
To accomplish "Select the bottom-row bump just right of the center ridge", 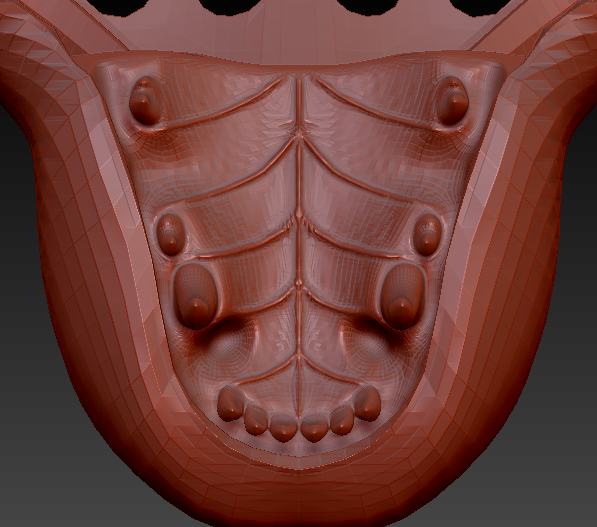I will 314,428.
